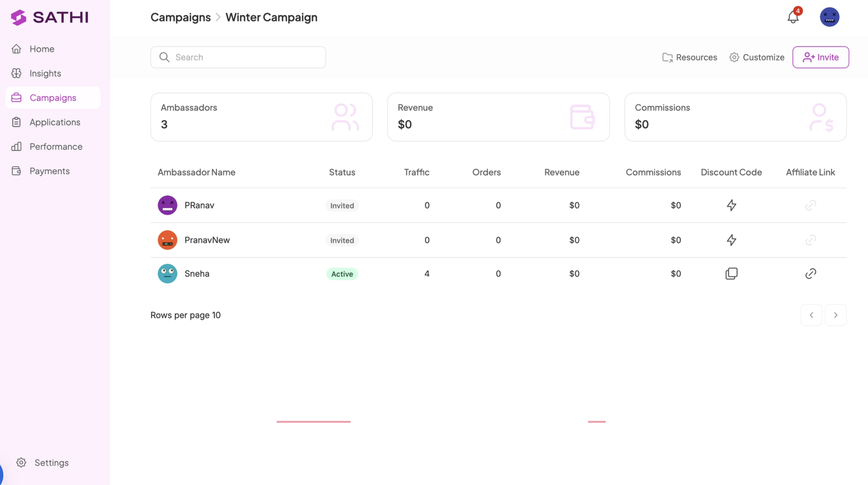Go to next page of table
868x485 pixels.
[835, 315]
